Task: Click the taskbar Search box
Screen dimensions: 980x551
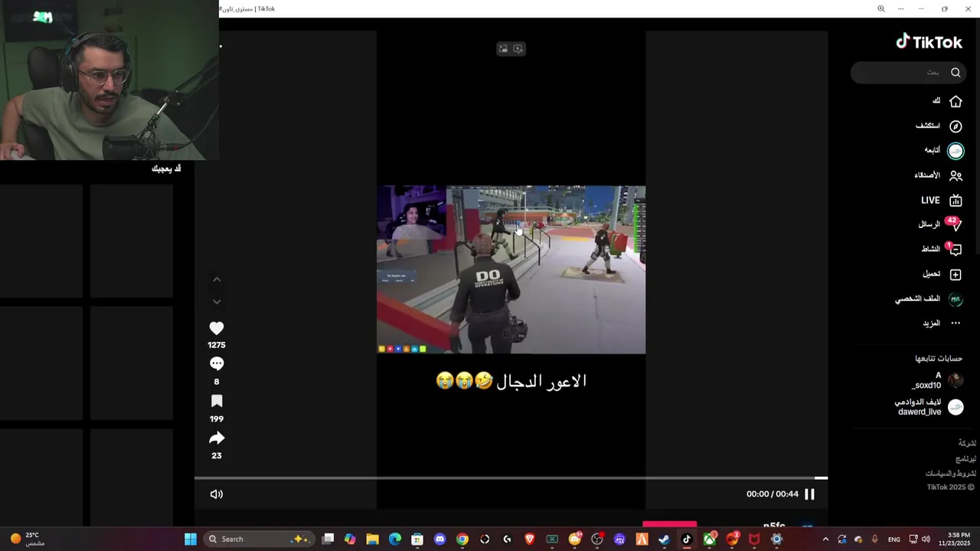Action: 259,540
